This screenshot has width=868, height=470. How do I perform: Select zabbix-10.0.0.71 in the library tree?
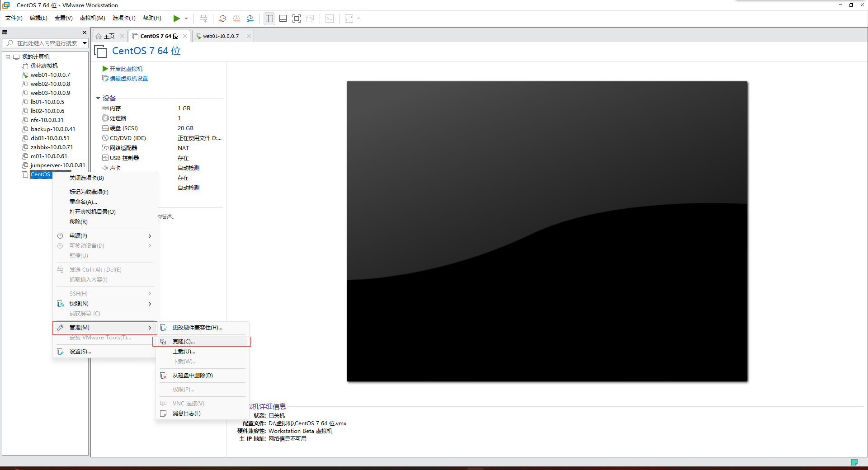point(52,147)
